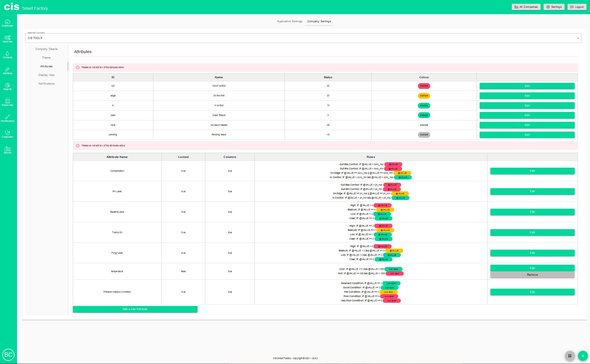Go to Machines in sidebar

pyautogui.click(x=8, y=39)
